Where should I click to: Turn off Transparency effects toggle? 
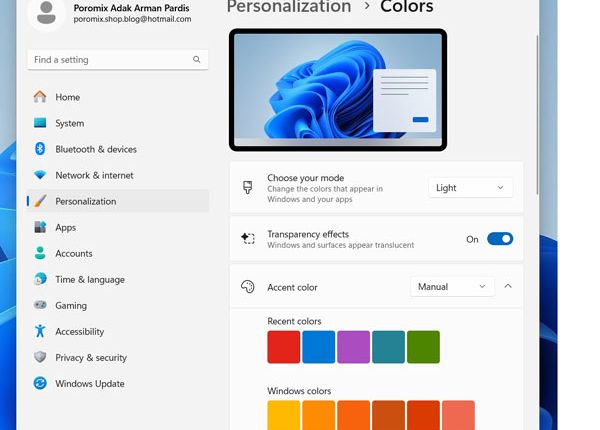[x=500, y=239]
